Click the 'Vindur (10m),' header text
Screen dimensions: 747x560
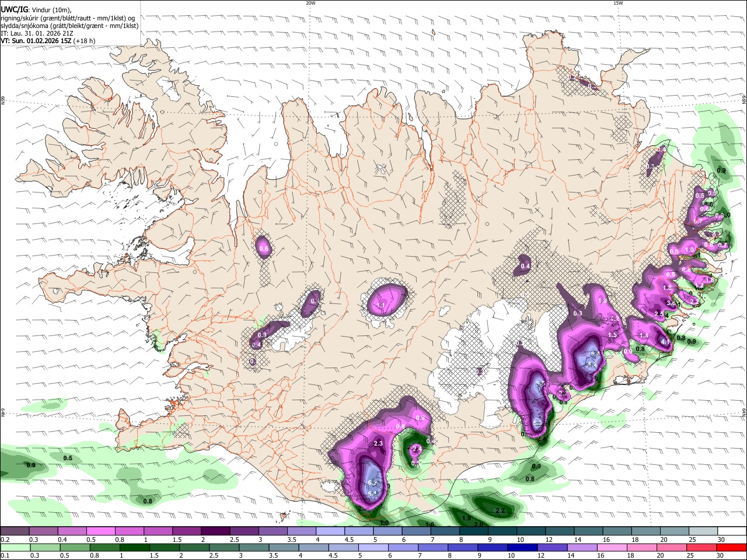pos(51,10)
